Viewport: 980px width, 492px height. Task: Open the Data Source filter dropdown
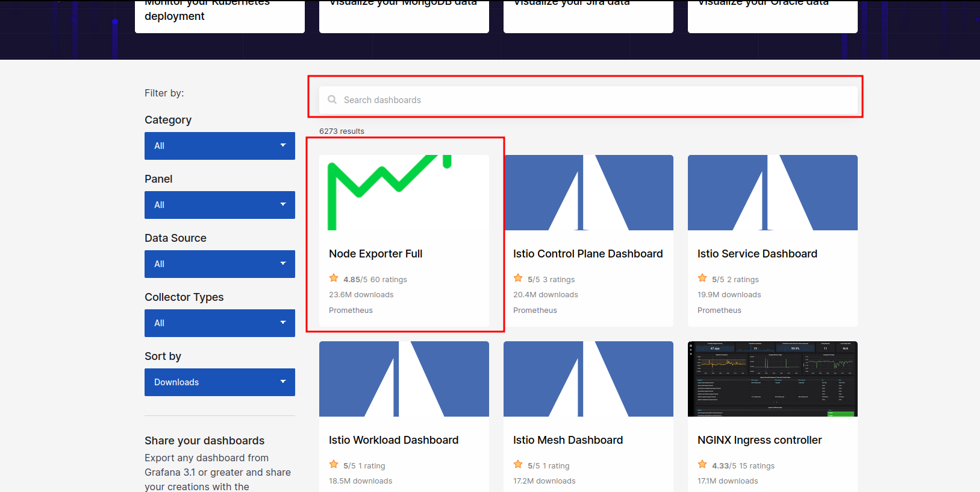[220, 264]
